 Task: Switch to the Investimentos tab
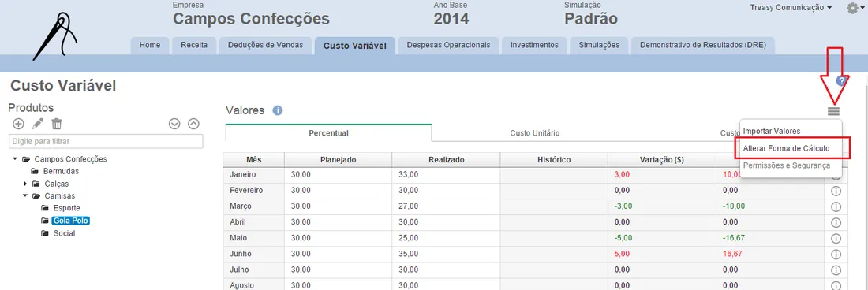534,45
